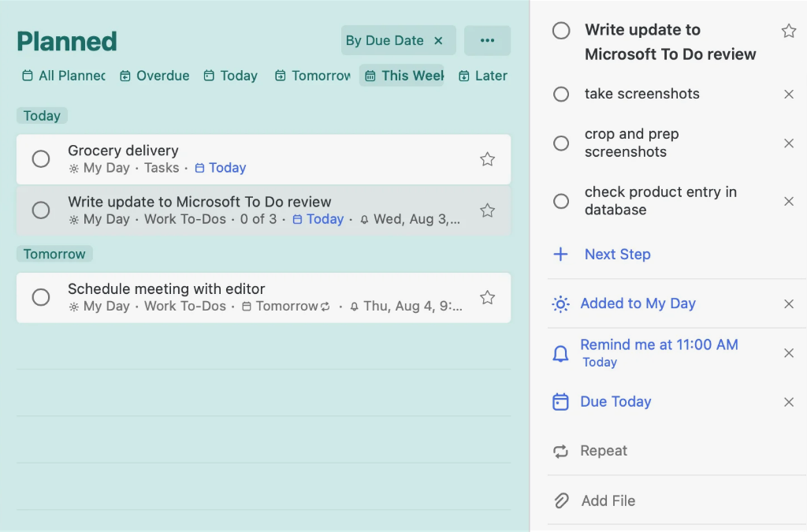This screenshot has width=807, height=532.
Task: Clear the 11:00 AM reminder
Action: coord(788,353)
